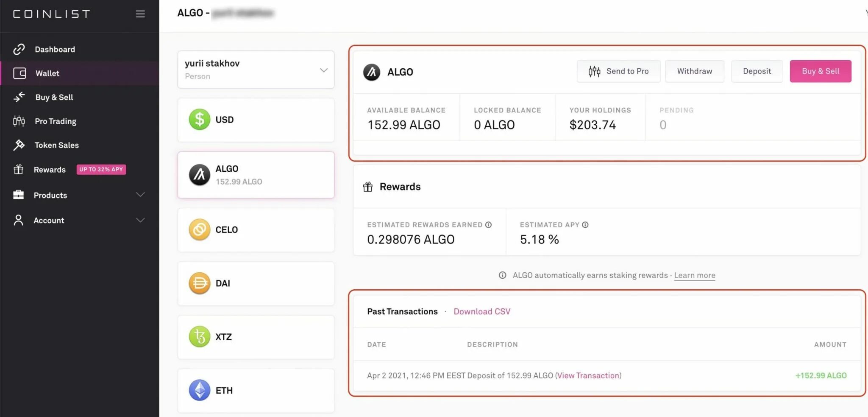Expand the Products menu chevron
868x417 pixels.
click(140, 195)
